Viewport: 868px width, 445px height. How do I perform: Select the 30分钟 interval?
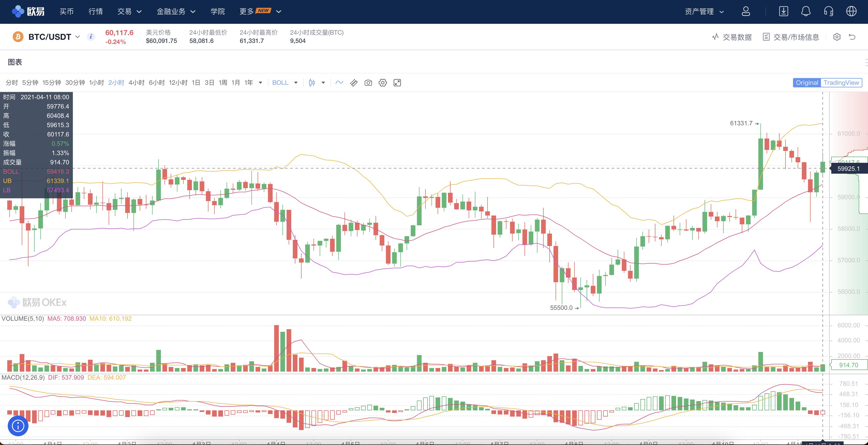tap(75, 83)
